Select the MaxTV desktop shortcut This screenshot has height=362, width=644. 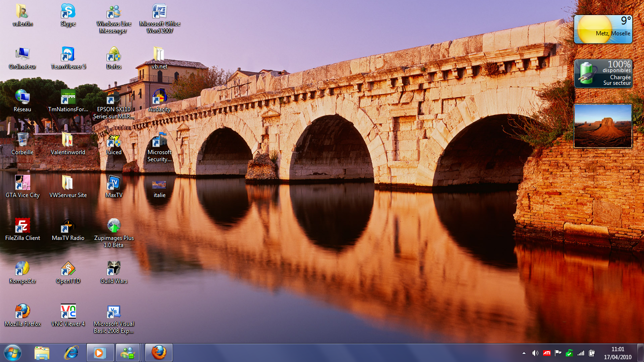coord(114,187)
